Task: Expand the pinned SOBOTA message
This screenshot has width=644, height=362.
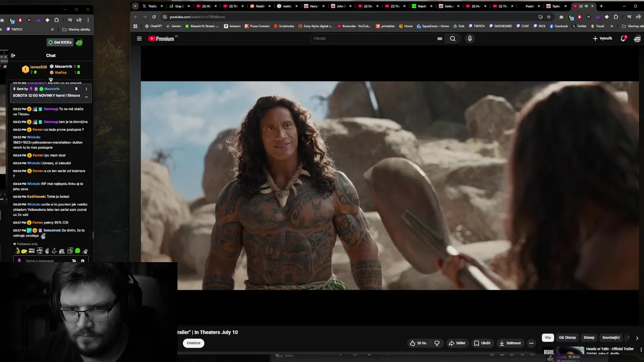Action: (x=86, y=97)
